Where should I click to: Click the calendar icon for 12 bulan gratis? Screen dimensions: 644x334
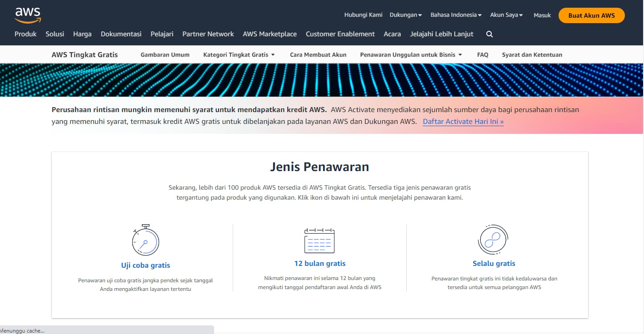click(319, 240)
